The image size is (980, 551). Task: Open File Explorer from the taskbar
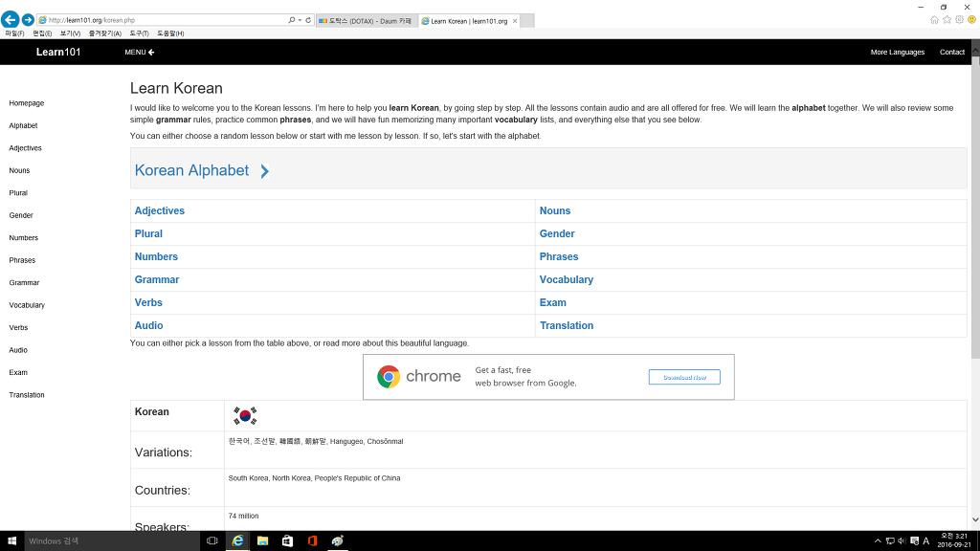tap(262, 541)
